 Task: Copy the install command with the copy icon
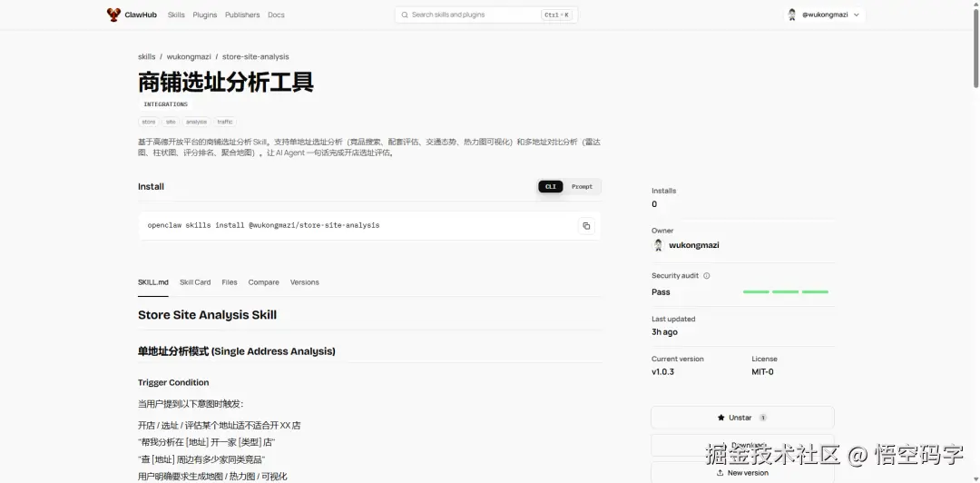586,226
